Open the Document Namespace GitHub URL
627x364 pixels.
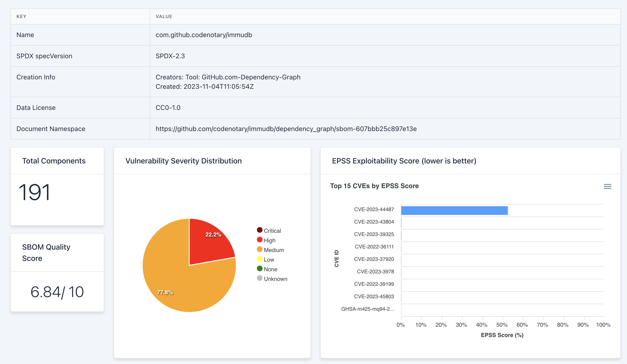point(286,129)
